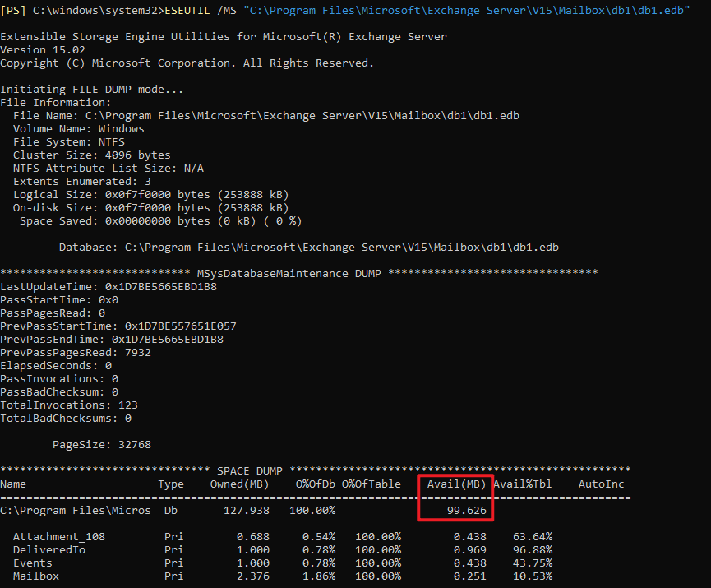The width and height of the screenshot is (711, 588).
Task: Click 0.251 available in Mailbox row
Action: pos(470,576)
